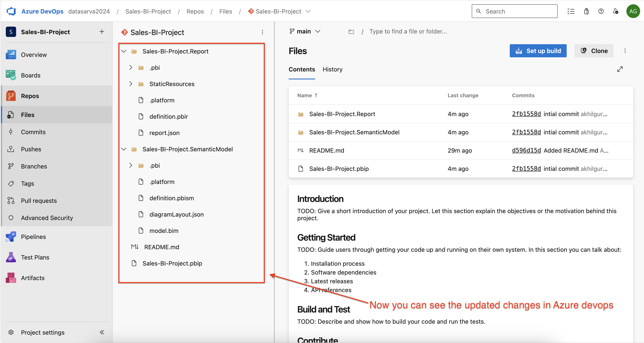This screenshot has width=644, height=343.
Task: Select Sales-BI-Project.pbip in the tree
Action: (x=172, y=263)
